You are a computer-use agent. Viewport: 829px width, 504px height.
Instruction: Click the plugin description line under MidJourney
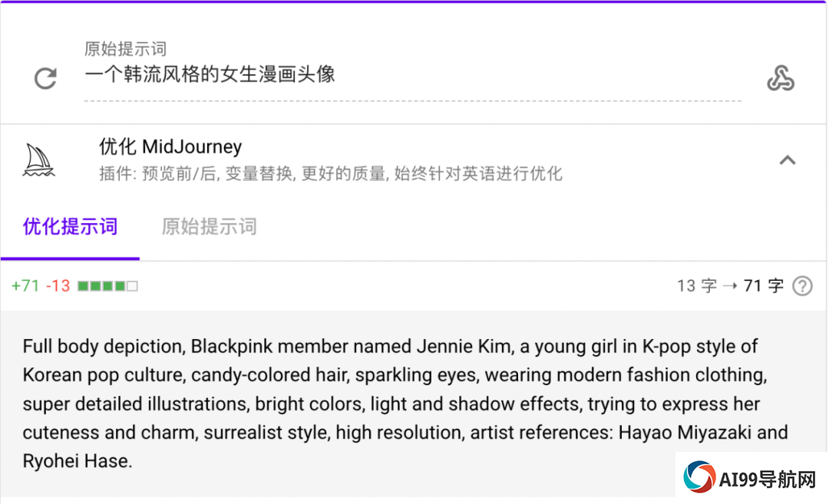click(x=330, y=173)
